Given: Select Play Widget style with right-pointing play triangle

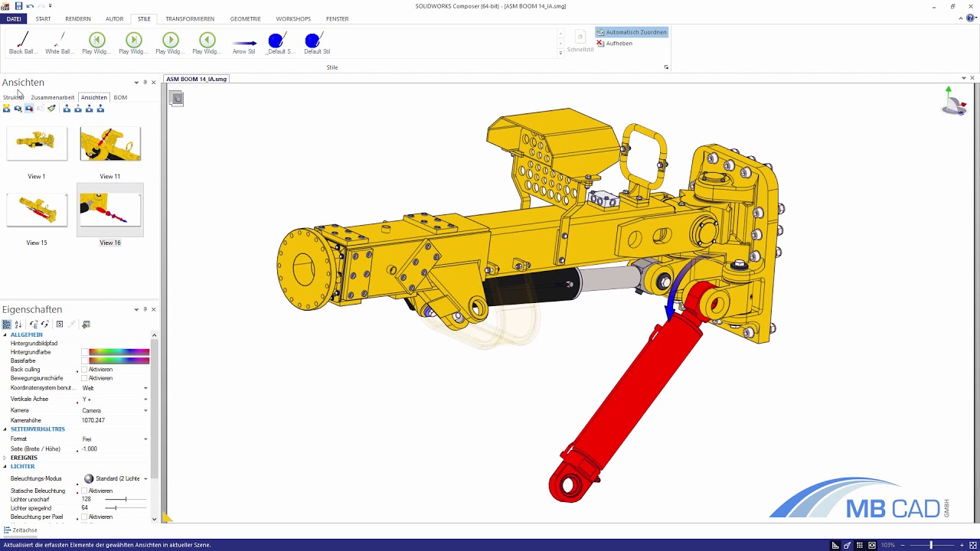Looking at the screenshot, I should tap(170, 43).
